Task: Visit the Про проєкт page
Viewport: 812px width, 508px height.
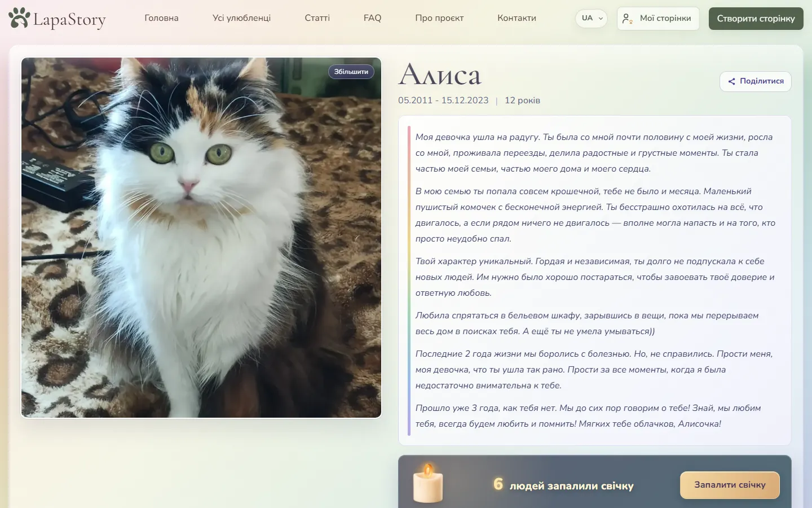Action: click(439, 18)
